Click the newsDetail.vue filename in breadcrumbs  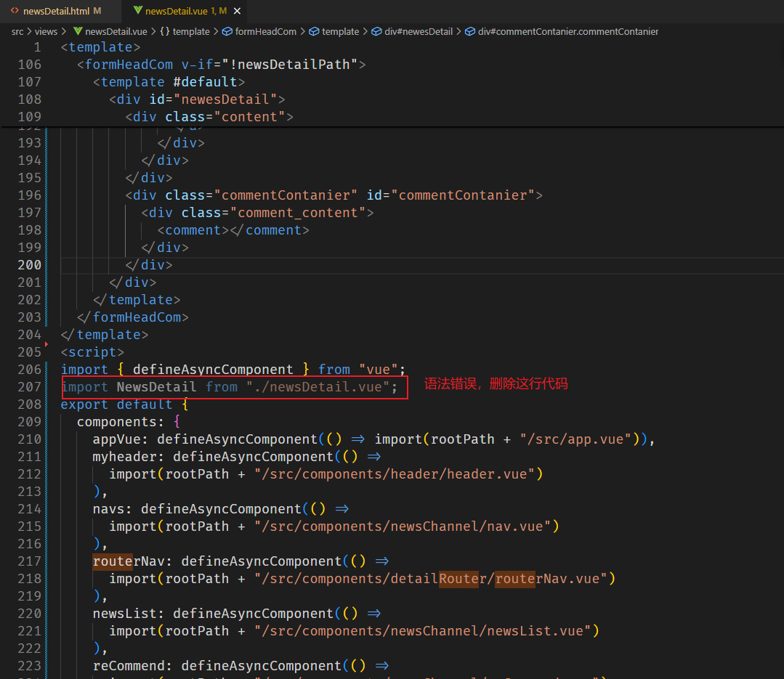pos(116,31)
